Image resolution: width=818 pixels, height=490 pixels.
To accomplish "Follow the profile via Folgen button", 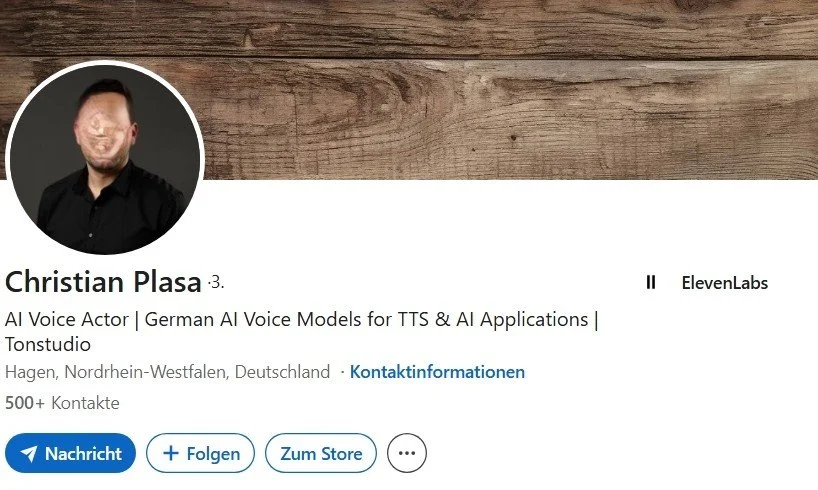I will [x=200, y=453].
